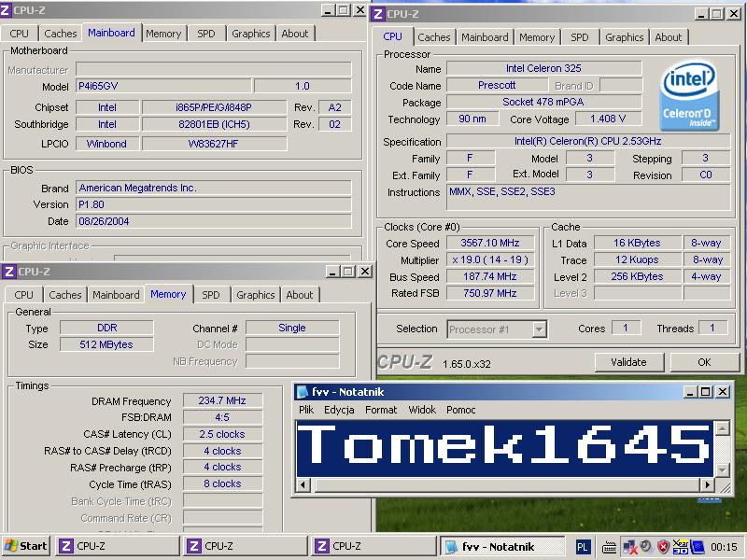Image resolution: width=747 pixels, height=560 pixels.
Task: Open the Memory tab in the CPU window
Action: pyautogui.click(x=537, y=37)
